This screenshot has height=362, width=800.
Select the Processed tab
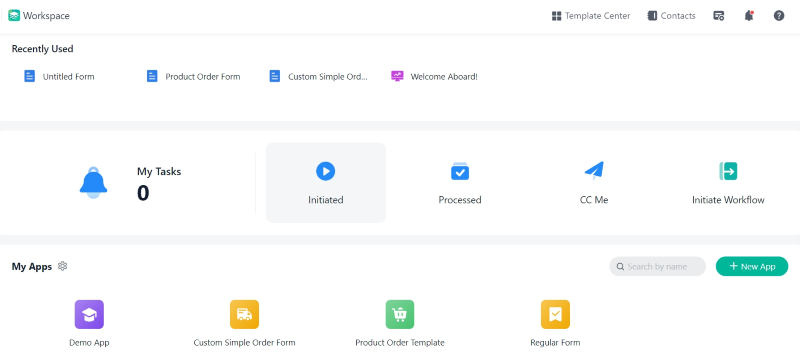(460, 183)
